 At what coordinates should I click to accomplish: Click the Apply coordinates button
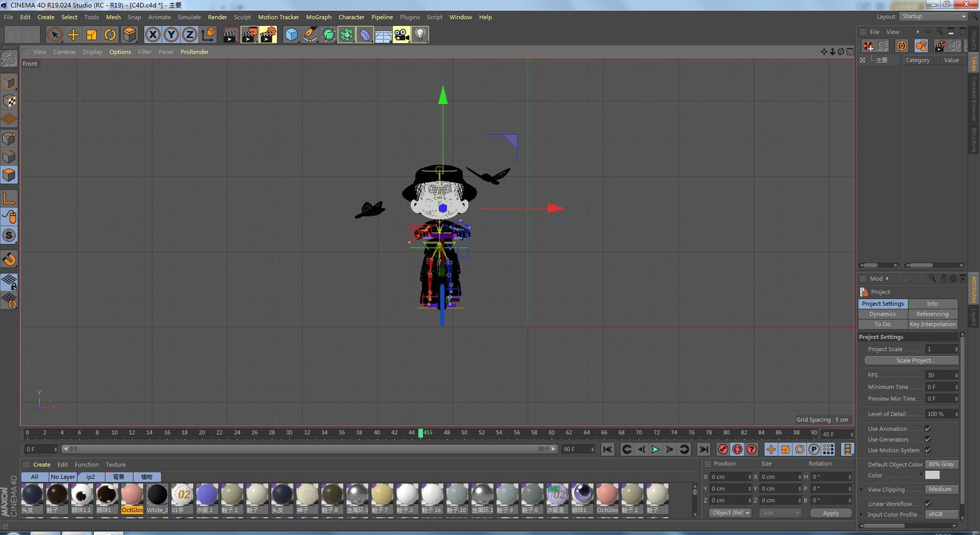pos(830,513)
